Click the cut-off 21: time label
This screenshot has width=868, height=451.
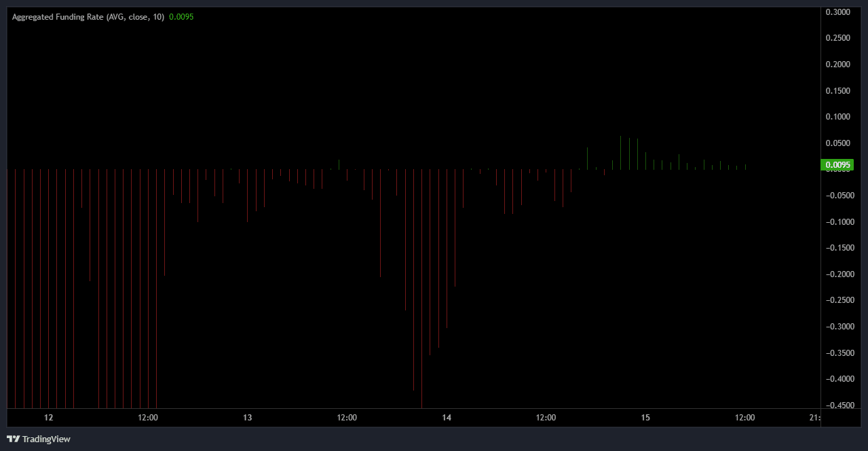815,418
